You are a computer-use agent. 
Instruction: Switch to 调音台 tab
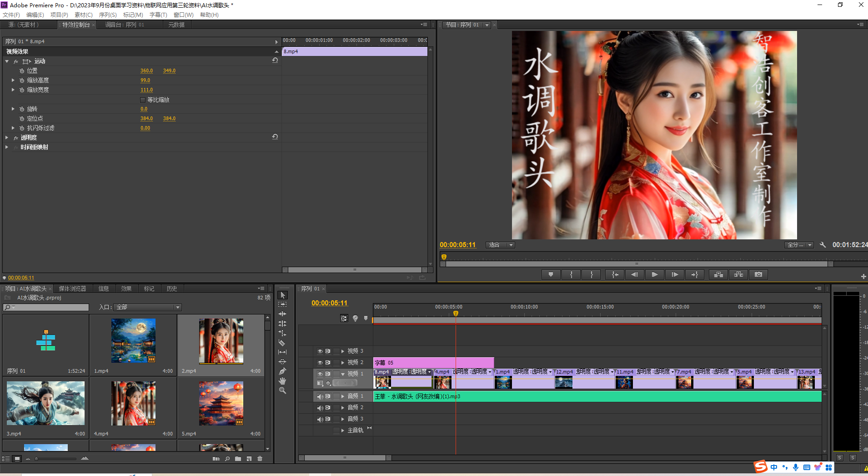coord(125,25)
